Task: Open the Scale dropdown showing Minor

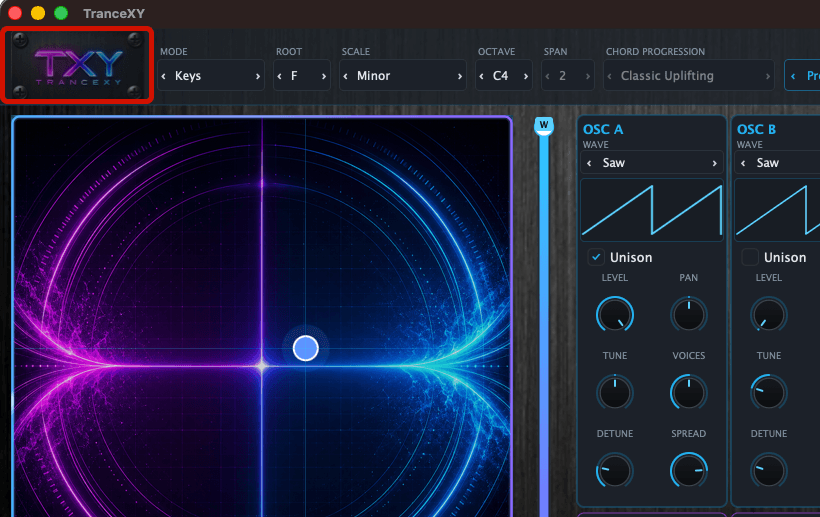Action: (403, 76)
